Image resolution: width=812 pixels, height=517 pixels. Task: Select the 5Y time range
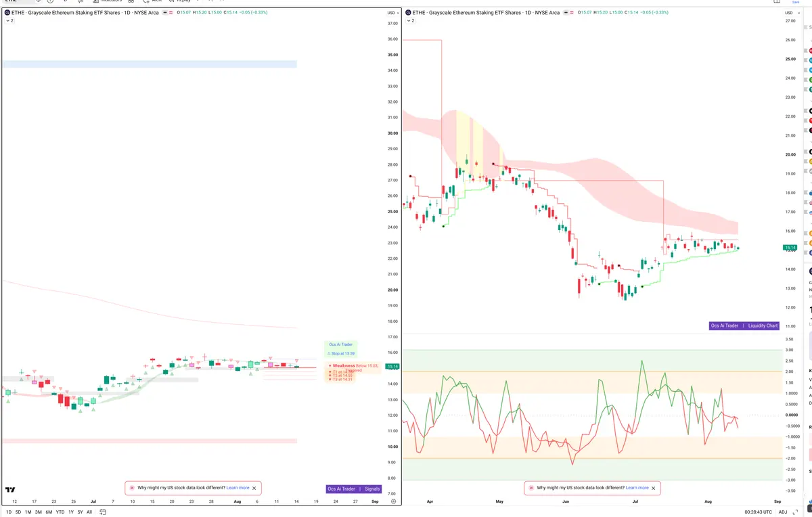click(80, 512)
